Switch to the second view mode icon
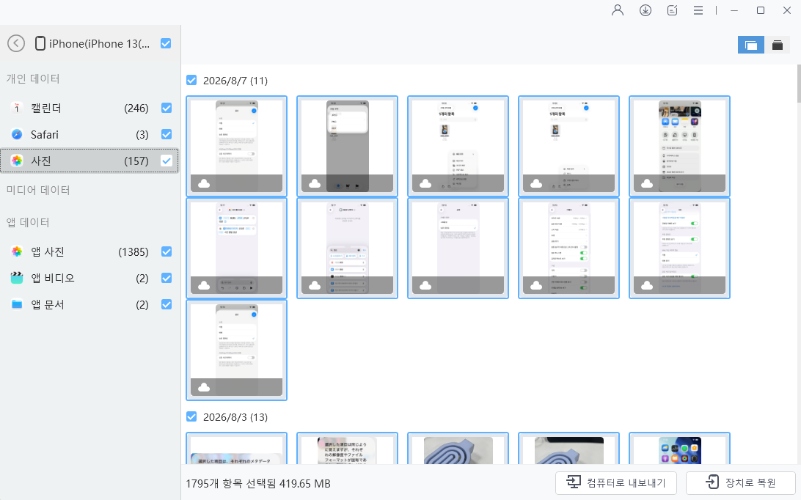The height and width of the screenshot is (500, 801). [x=777, y=45]
